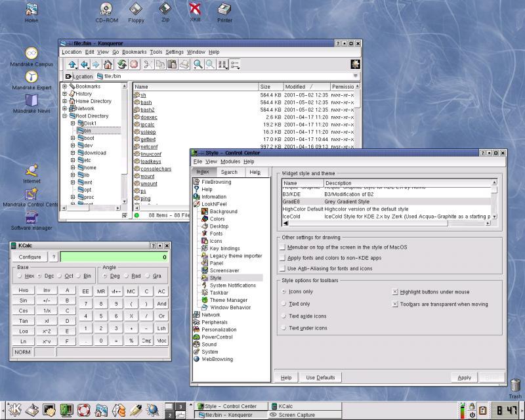
Task: Expand the etc folder in the tree
Action: (x=73, y=160)
